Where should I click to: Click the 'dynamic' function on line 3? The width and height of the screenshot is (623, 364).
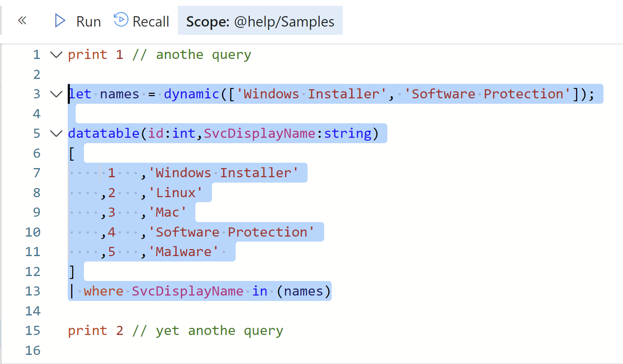[x=192, y=94]
